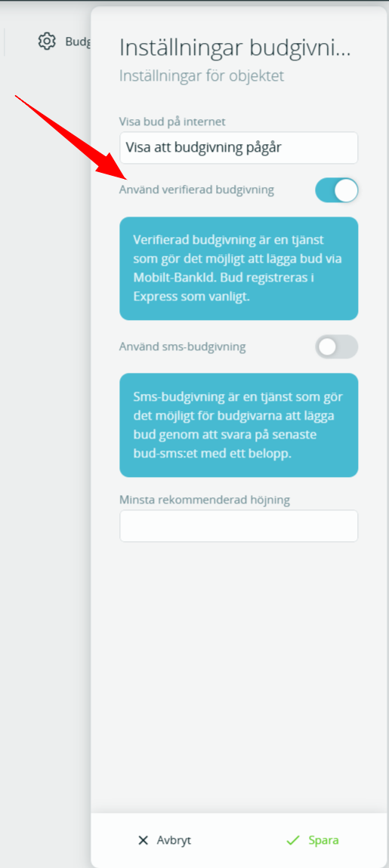Click the 'Minsta rekommenderad höjning' label
Screen dimensions: 389x868
205,500
